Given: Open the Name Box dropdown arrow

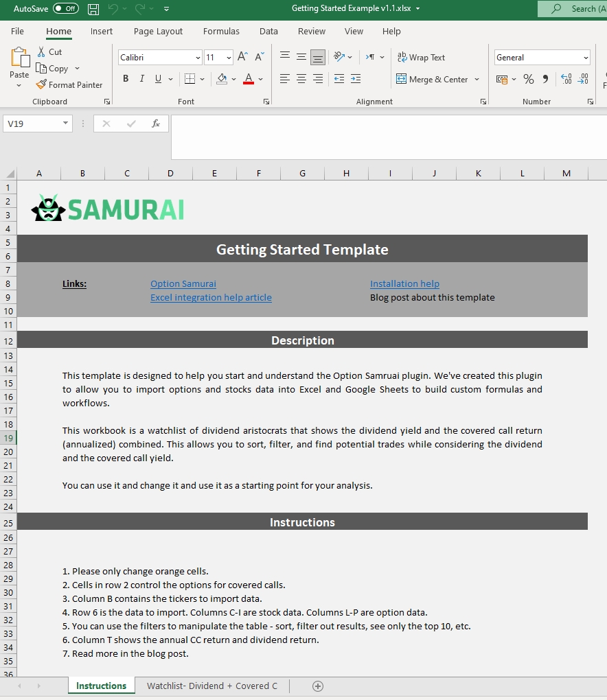Looking at the screenshot, I should point(66,124).
